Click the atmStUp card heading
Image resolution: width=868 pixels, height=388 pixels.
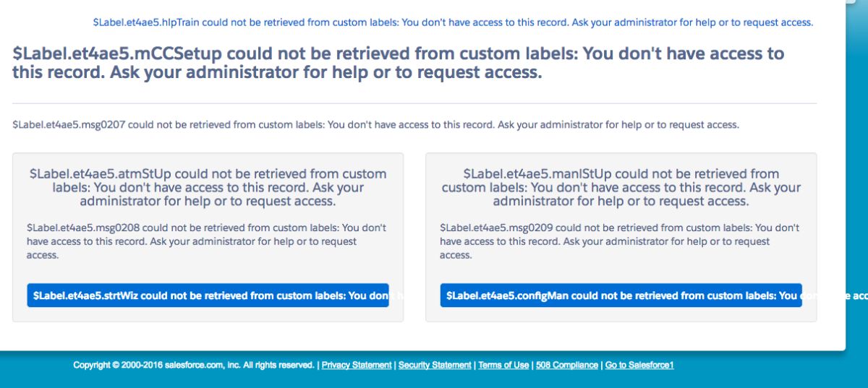click(208, 187)
